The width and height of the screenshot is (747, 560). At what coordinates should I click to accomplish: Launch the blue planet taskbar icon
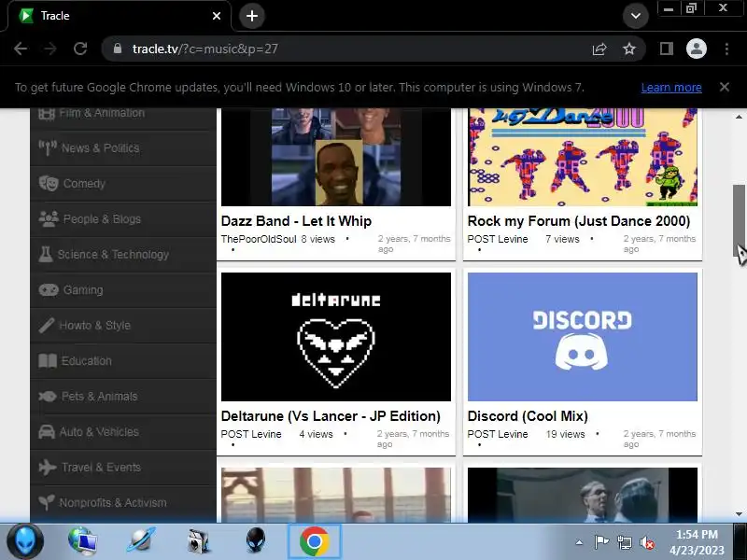[x=141, y=541]
